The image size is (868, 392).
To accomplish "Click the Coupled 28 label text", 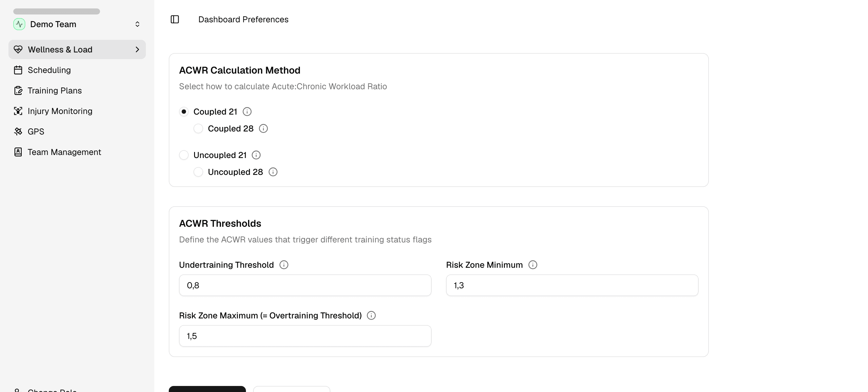I will pos(231,128).
